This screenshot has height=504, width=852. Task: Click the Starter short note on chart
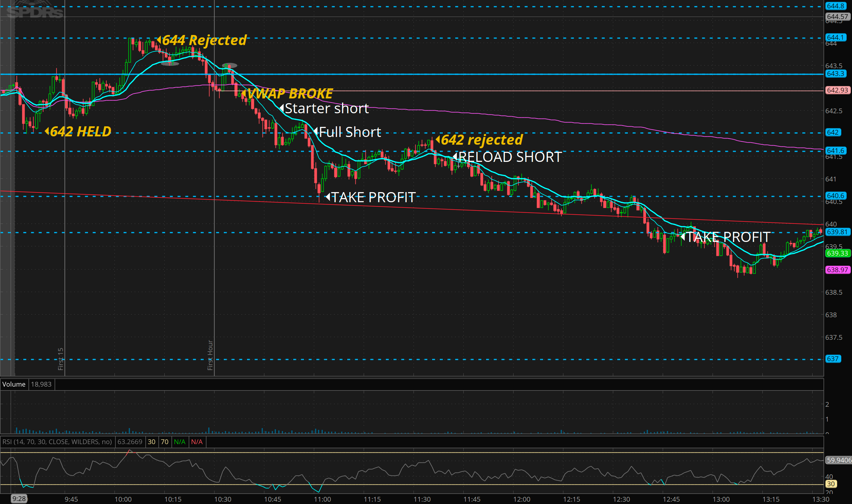point(326,109)
